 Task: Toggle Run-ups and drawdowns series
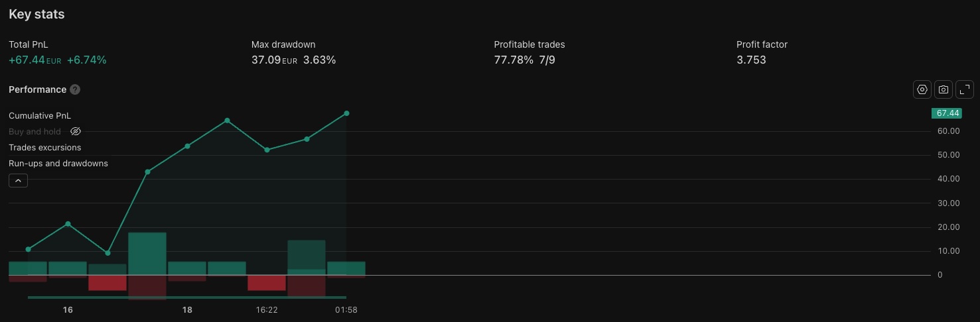click(58, 164)
